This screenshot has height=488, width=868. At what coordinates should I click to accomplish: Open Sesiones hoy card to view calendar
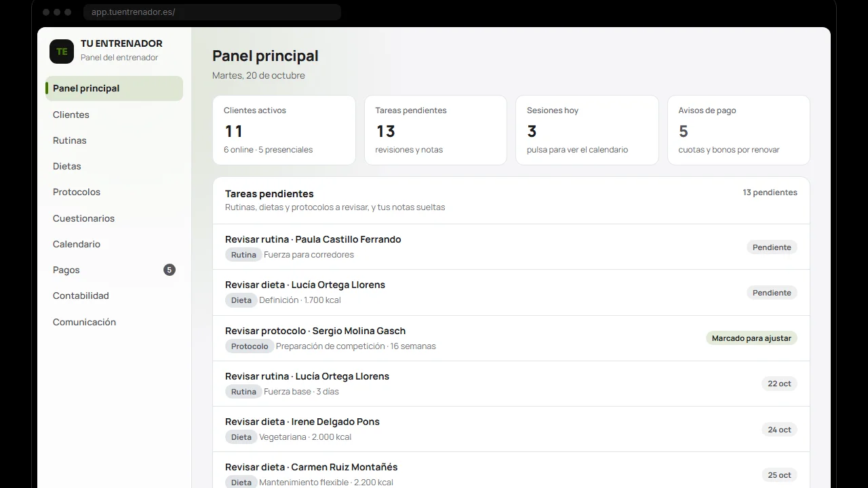(587, 130)
